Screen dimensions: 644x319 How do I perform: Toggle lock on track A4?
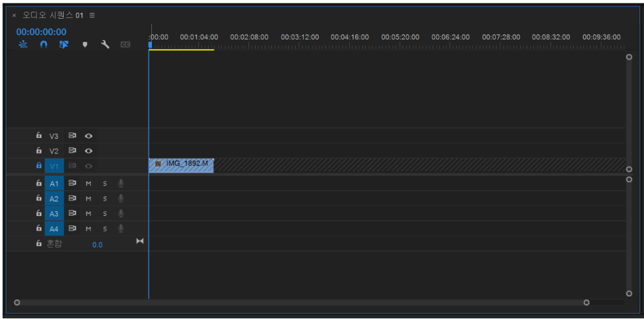39,229
